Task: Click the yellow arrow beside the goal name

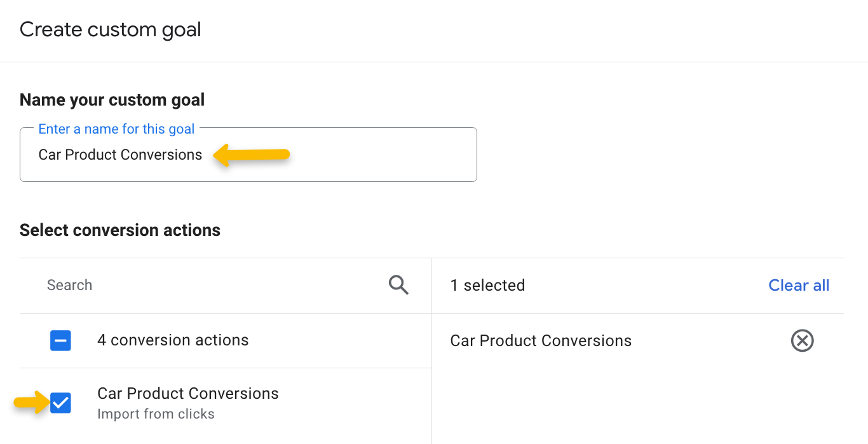Action: coord(252,155)
